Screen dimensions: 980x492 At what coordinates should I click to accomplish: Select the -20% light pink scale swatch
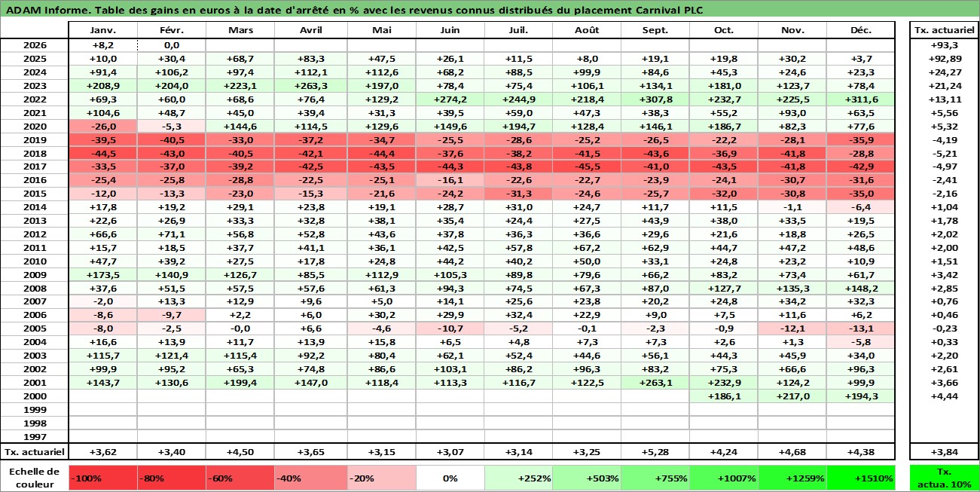(x=381, y=478)
